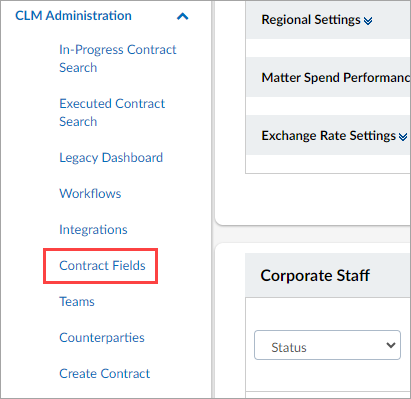Expand the Matter Spend Performance section
The height and width of the screenshot is (399, 411).
point(328,77)
